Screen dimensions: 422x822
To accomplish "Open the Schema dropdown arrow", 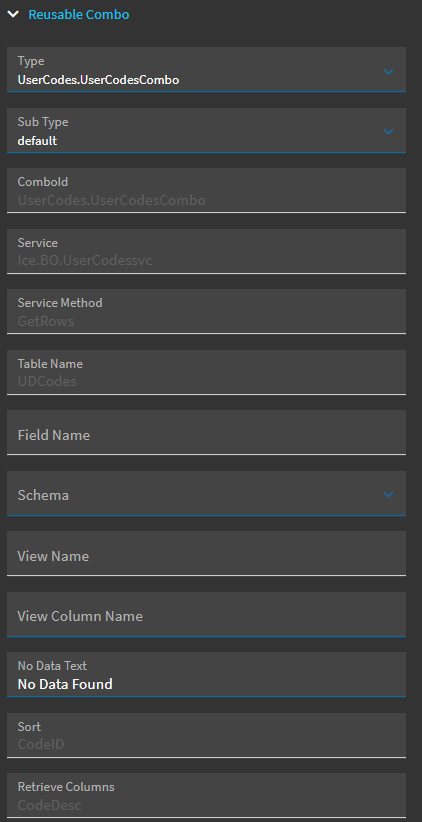I will (388, 494).
